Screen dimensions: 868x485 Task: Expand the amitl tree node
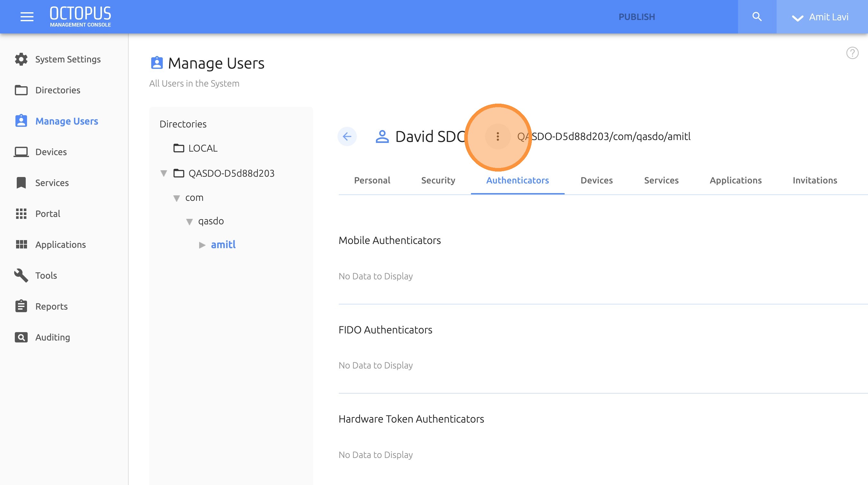202,245
